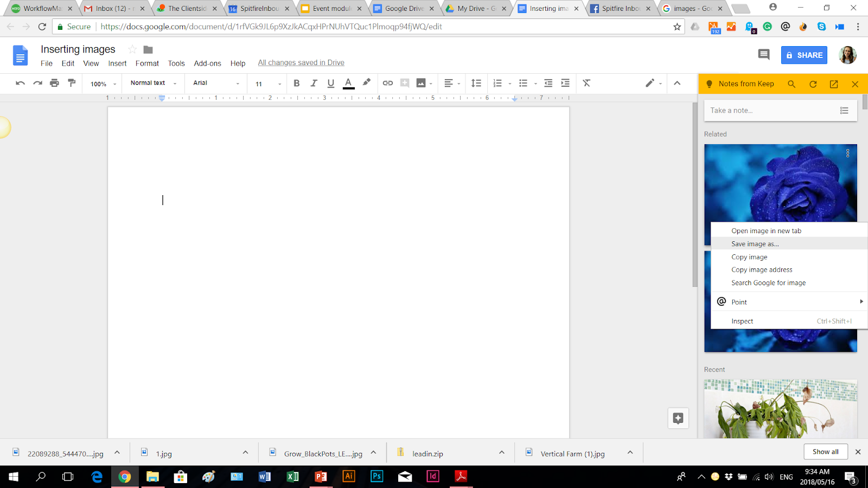This screenshot has height=488, width=868.
Task: Click Show all downloads button
Action: point(826,452)
